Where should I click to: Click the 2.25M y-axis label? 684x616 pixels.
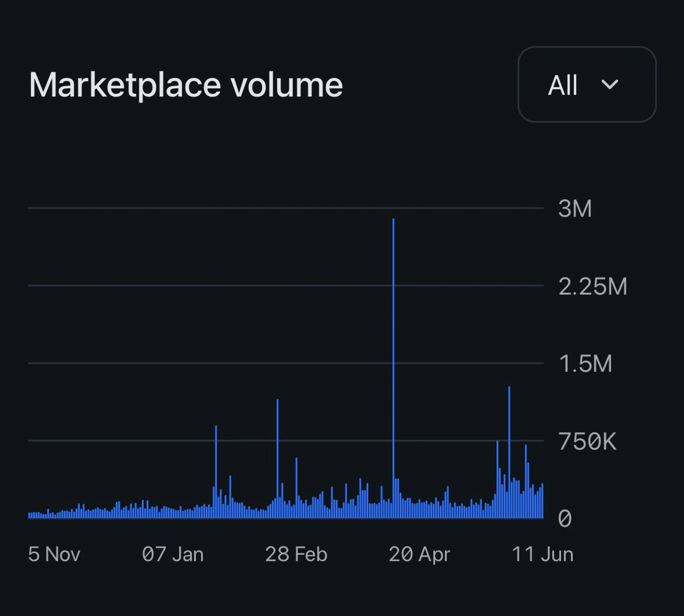tap(593, 286)
